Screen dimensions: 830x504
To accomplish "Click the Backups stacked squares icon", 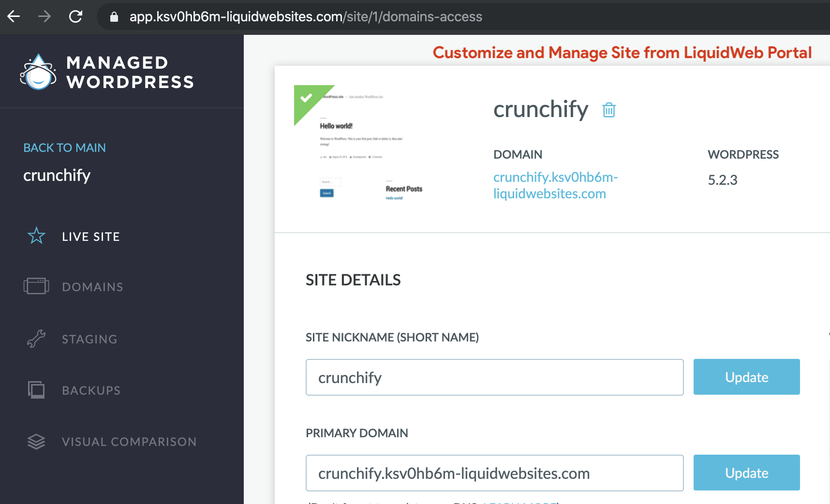I will pos(36,390).
